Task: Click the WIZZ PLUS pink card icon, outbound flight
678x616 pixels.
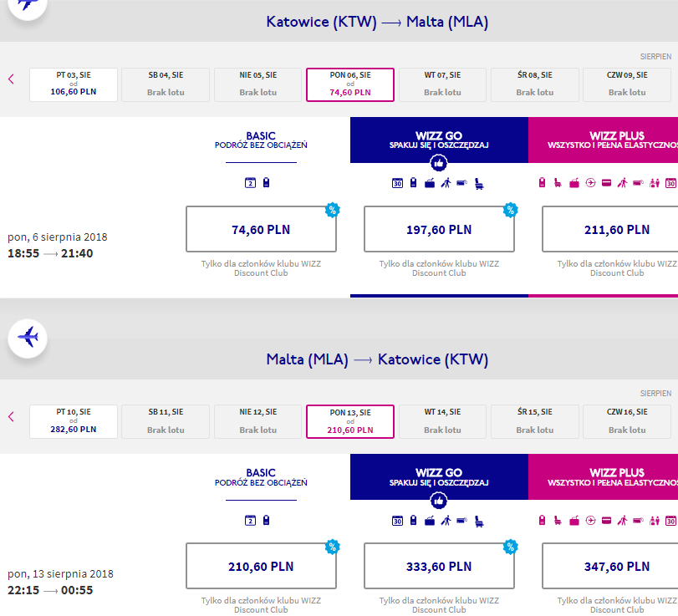Action: 607,183
